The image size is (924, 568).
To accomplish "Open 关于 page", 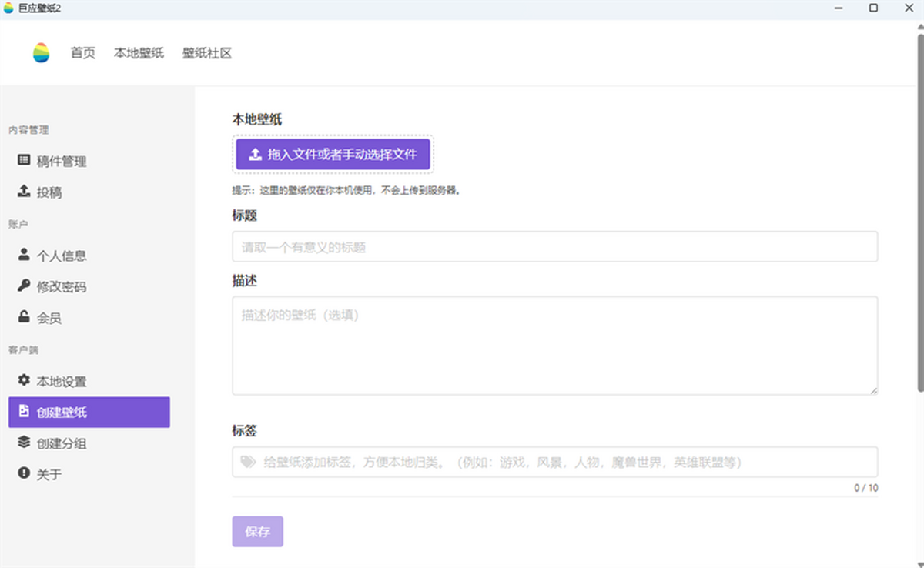I will pos(89,475).
